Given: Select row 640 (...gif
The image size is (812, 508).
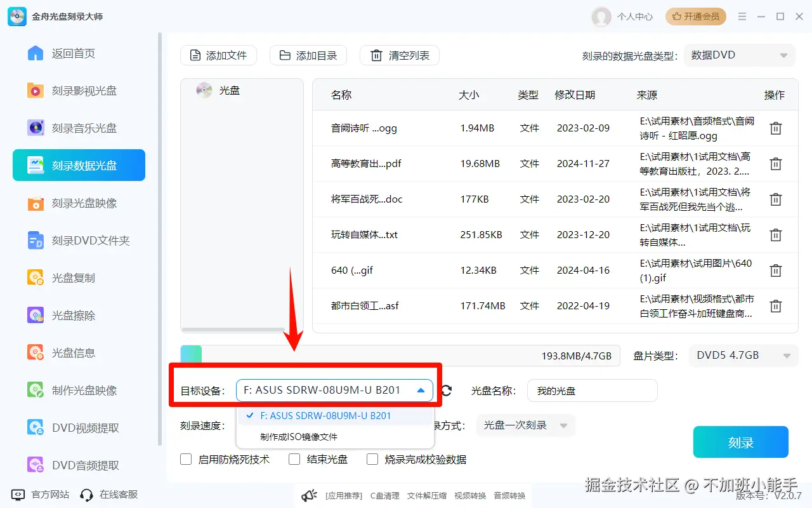Looking at the screenshot, I should coord(555,271).
